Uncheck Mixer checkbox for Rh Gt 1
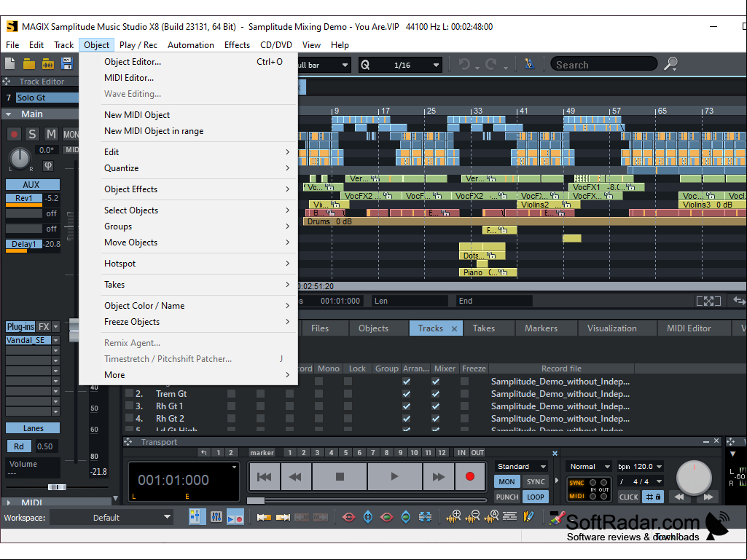The image size is (747, 560). [435, 406]
